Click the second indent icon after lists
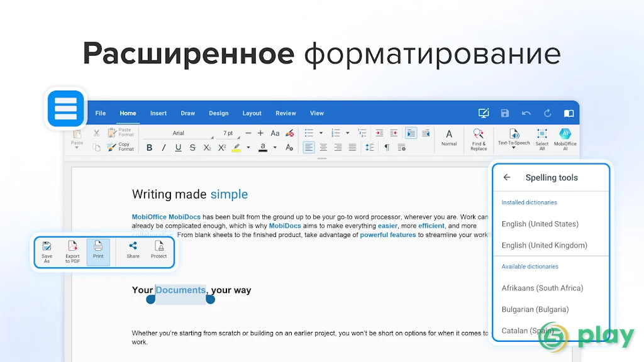The width and height of the screenshot is (644, 362). pos(394,133)
